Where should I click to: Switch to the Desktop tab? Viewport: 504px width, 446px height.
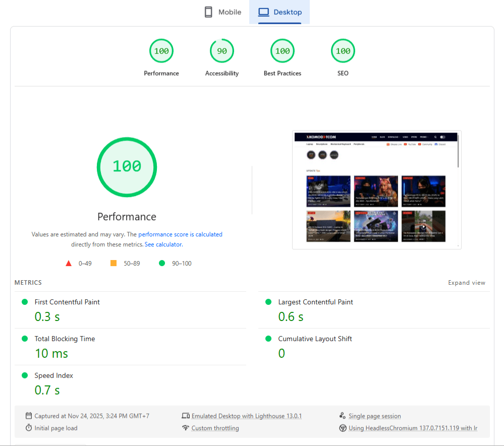tap(279, 12)
